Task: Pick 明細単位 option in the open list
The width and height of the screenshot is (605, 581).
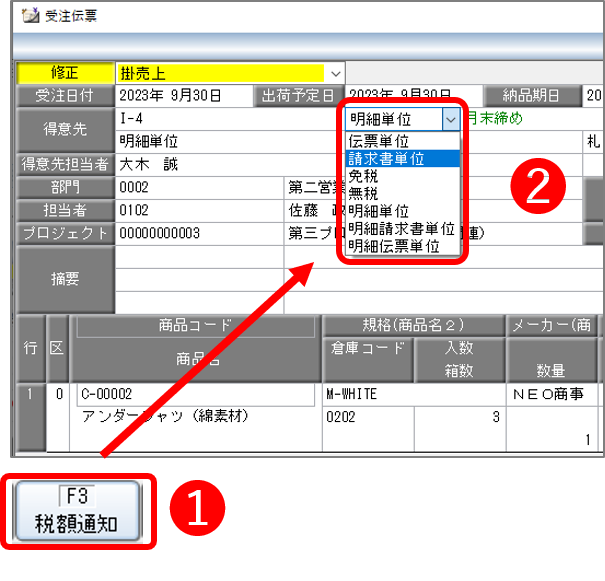Action: coord(403,211)
